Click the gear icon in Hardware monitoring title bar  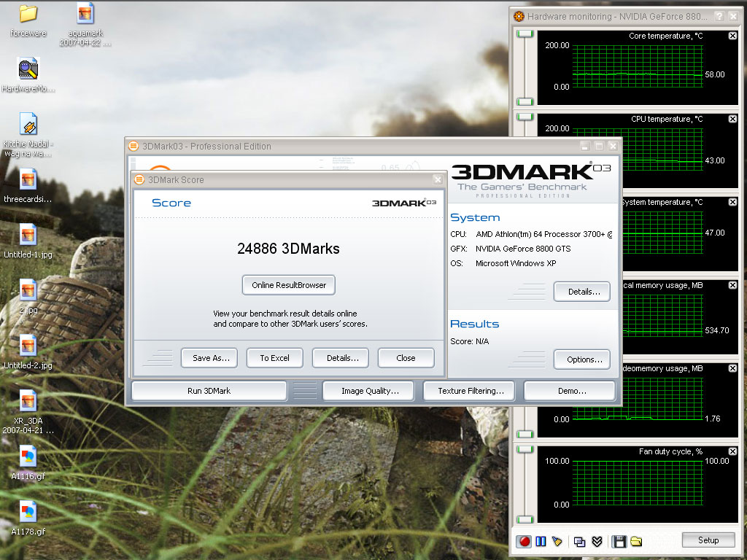[519, 16]
